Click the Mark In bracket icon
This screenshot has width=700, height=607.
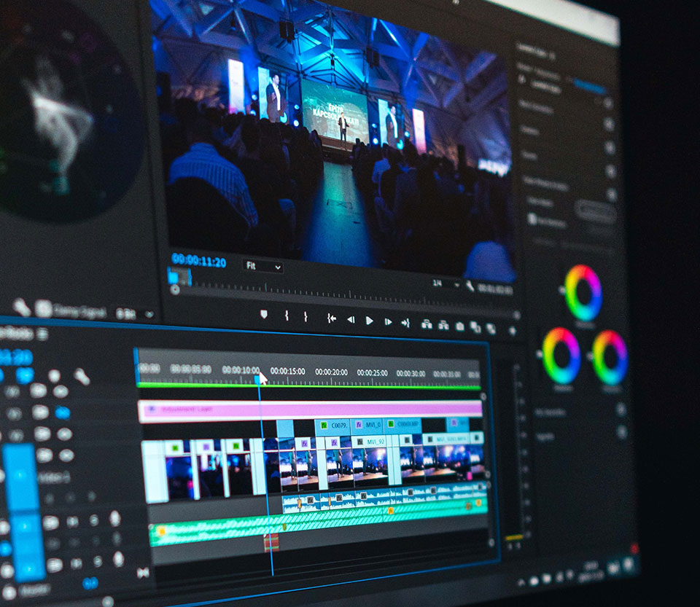(x=287, y=316)
